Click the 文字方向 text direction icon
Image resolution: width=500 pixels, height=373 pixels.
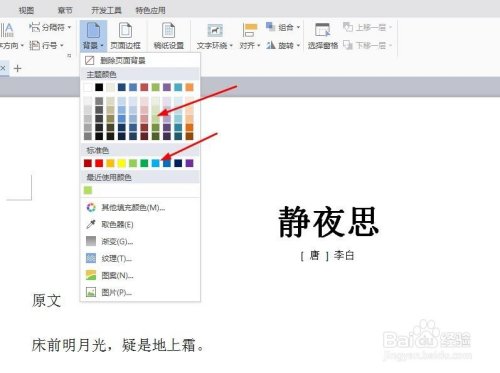point(7,30)
